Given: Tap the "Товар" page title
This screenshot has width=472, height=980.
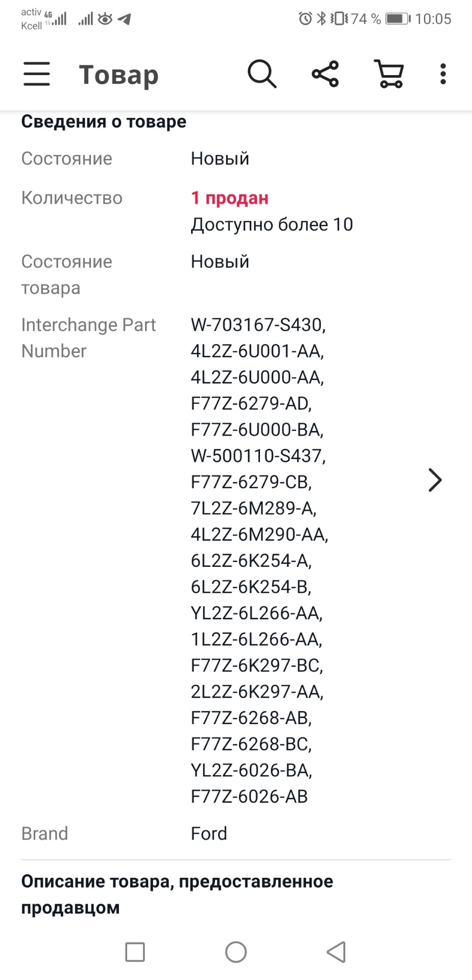Looking at the screenshot, I should tap(119, 75).
